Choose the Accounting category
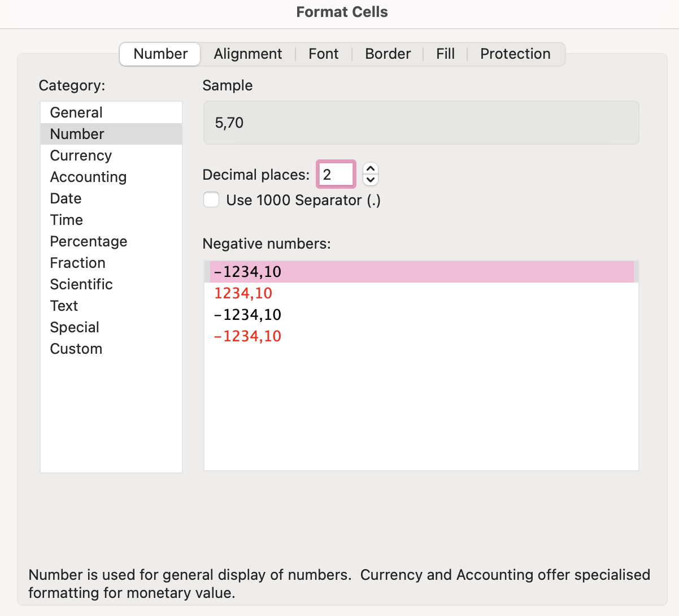The image size is (679, 616). tap(111, 177)
